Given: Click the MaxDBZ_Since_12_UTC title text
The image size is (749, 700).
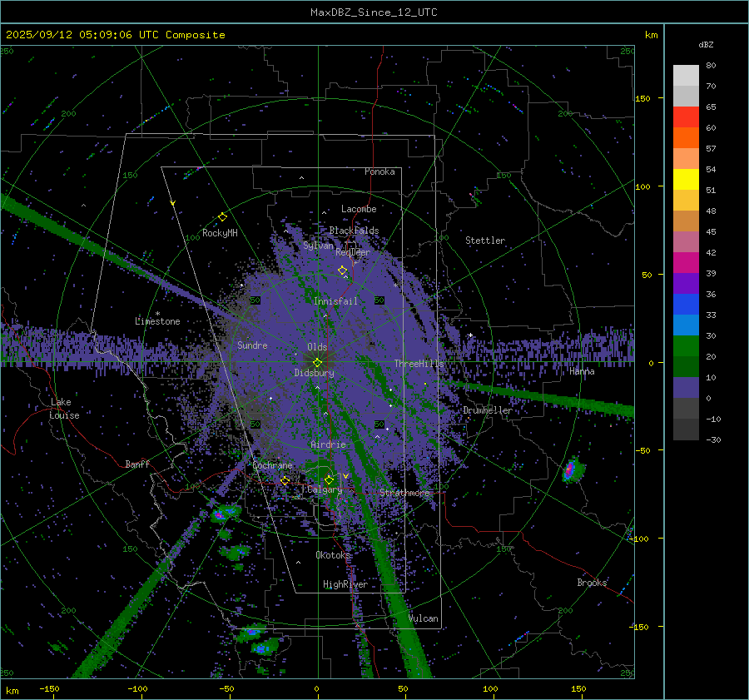Looking at the screenshot, I should coord(374,12).
